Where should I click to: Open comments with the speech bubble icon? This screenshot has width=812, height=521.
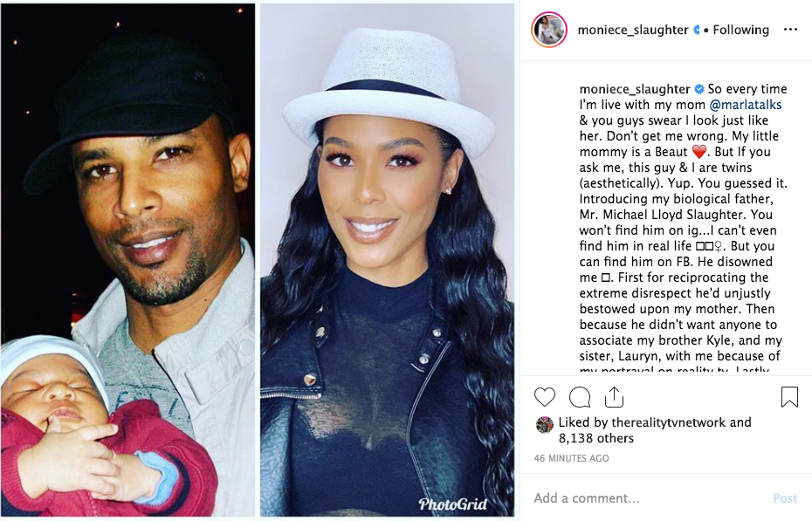(x=580, y=397)
